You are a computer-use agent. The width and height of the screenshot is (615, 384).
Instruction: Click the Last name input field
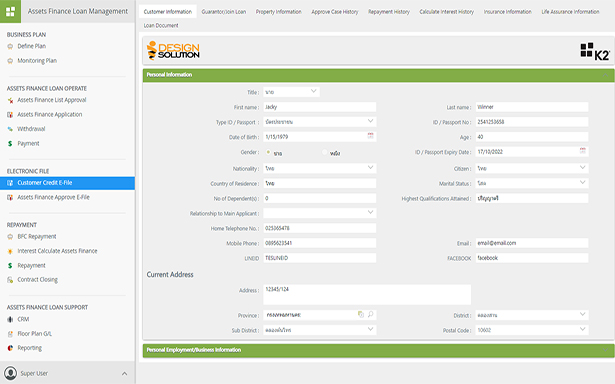click(x=532, y=107)
